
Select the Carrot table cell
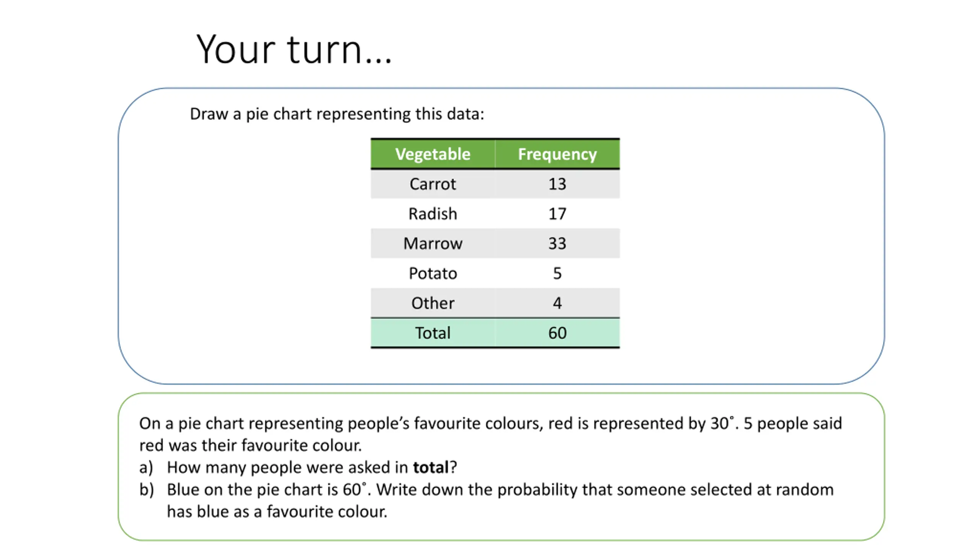[433, 184]
